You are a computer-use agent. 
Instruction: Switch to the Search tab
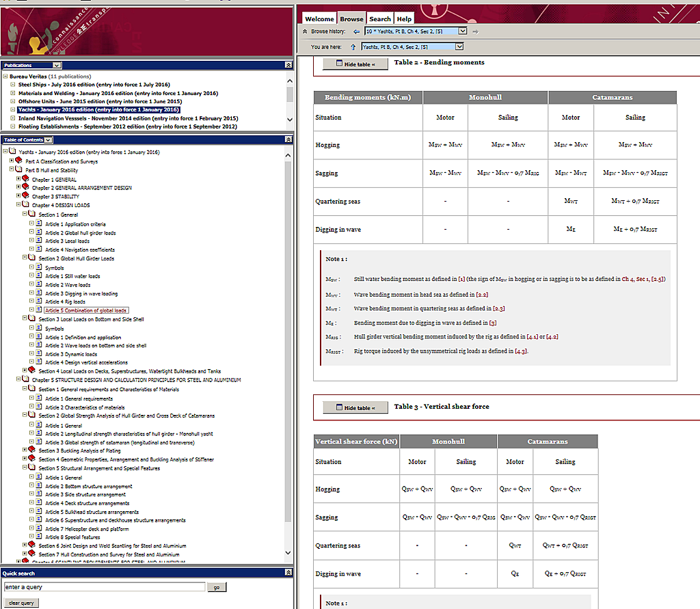click(380, 18)
